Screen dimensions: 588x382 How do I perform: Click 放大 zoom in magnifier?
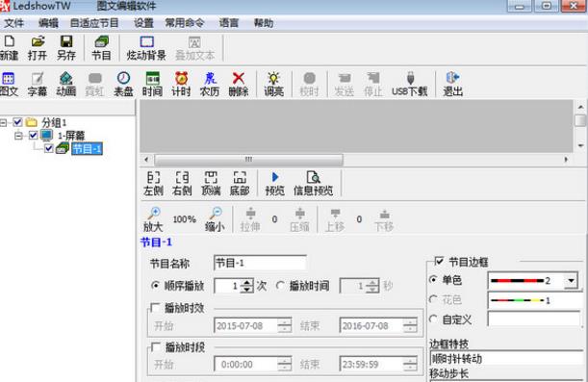pos(153,219)
